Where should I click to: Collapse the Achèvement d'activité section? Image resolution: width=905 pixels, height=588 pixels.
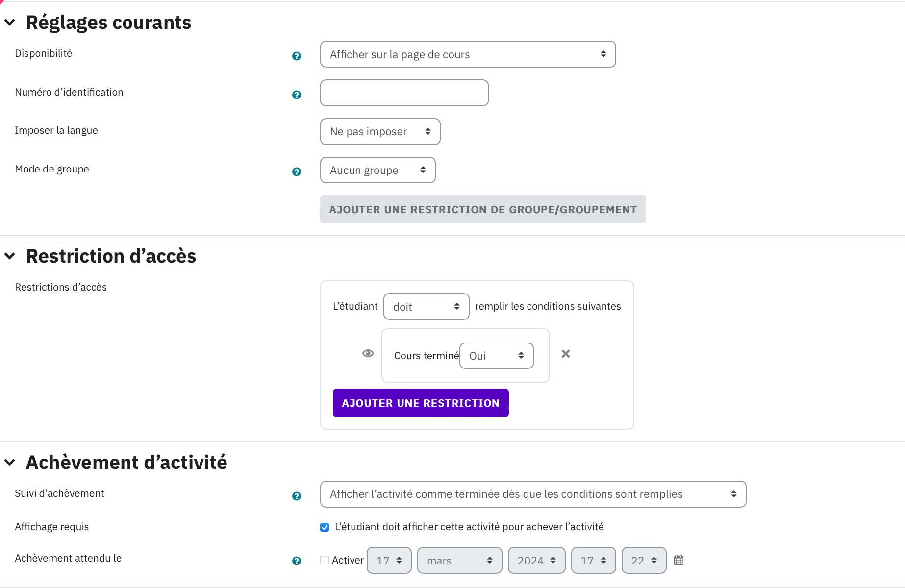10,462
